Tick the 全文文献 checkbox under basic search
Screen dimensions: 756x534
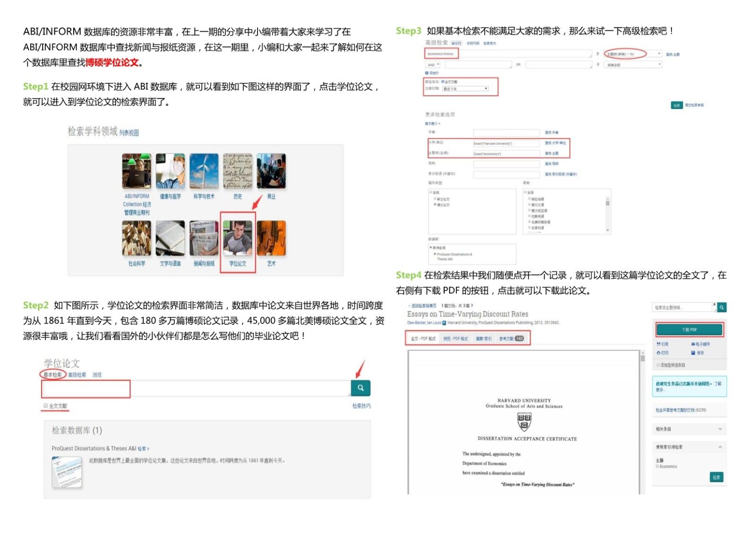[x=46, y=406]
